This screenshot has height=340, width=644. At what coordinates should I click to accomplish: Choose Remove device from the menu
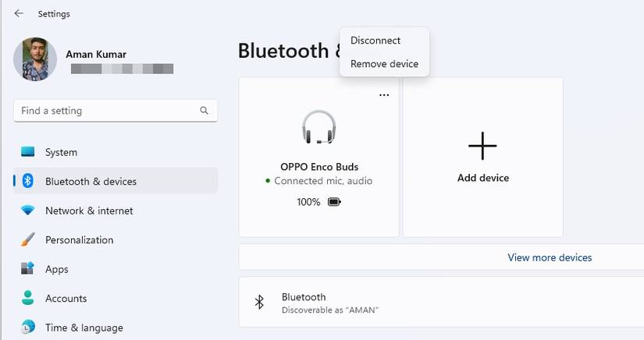point(384,64)
